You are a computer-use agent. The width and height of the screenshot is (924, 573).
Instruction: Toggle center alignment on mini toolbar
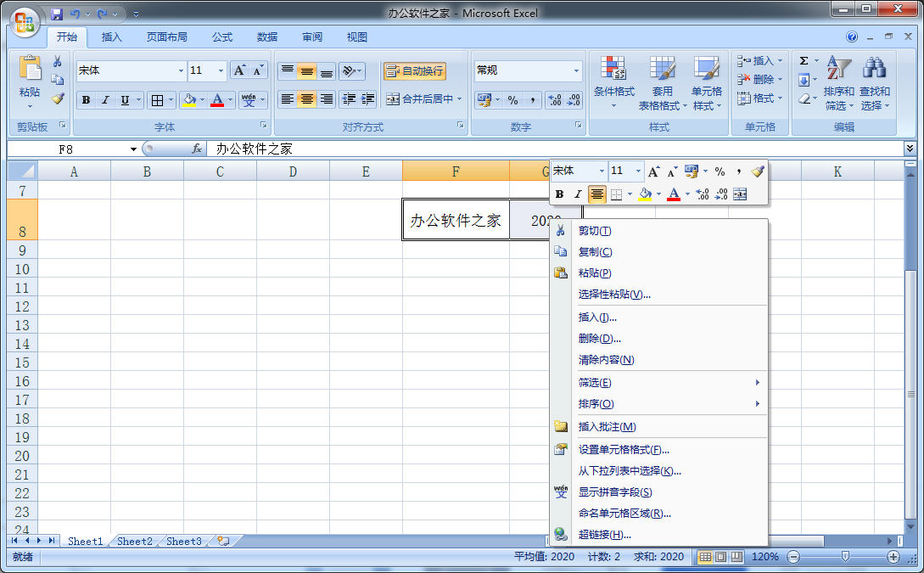coord(597,194)
